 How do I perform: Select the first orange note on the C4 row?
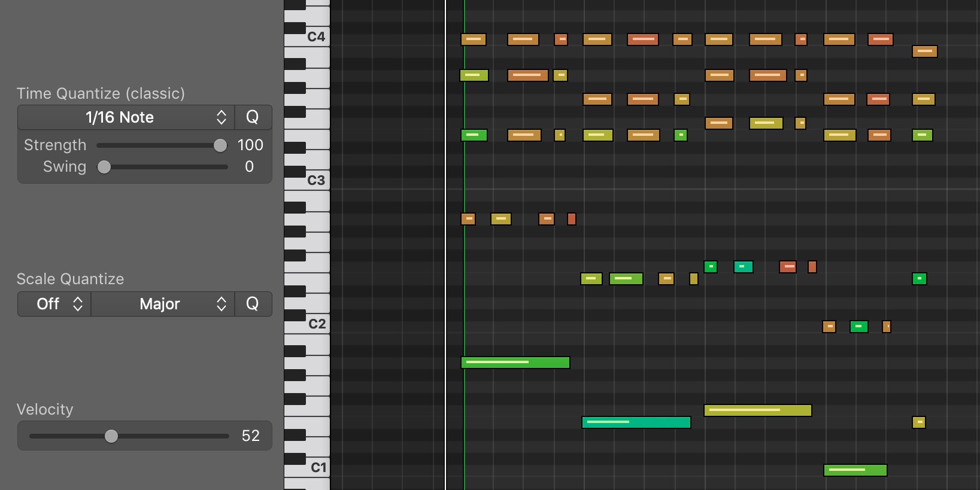click(473, 39)
